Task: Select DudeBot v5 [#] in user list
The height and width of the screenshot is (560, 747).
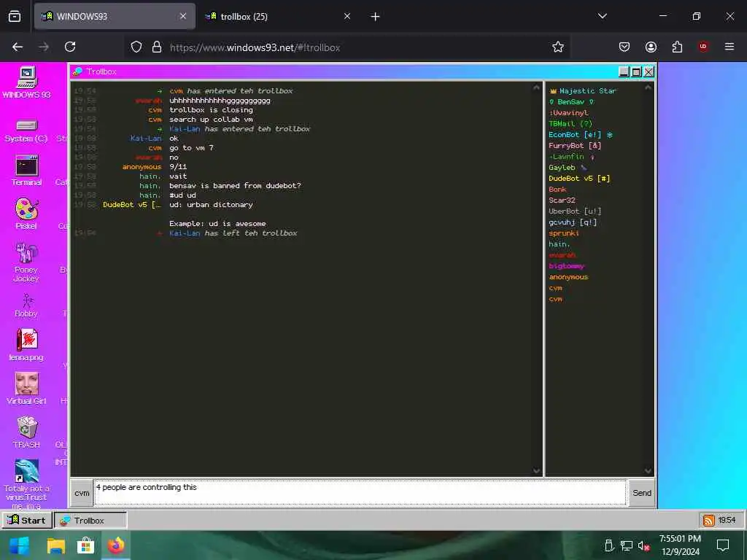Action: pos(578,179)
